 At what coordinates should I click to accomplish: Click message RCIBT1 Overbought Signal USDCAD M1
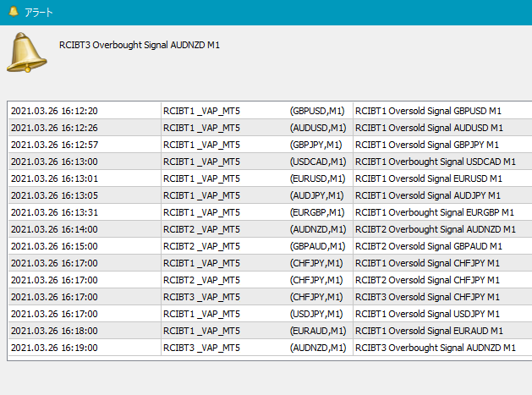[436, 162]
